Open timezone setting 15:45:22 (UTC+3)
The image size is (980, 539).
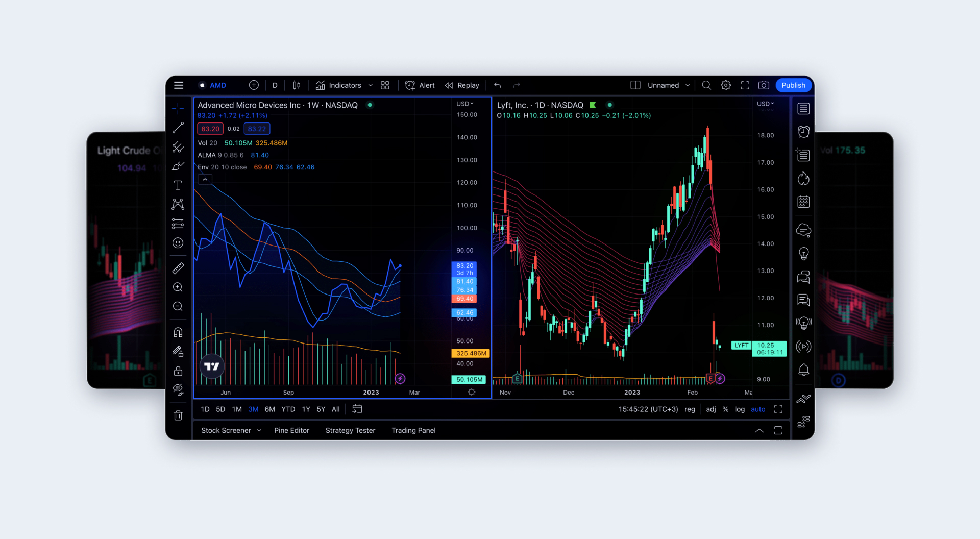point(648,409)
